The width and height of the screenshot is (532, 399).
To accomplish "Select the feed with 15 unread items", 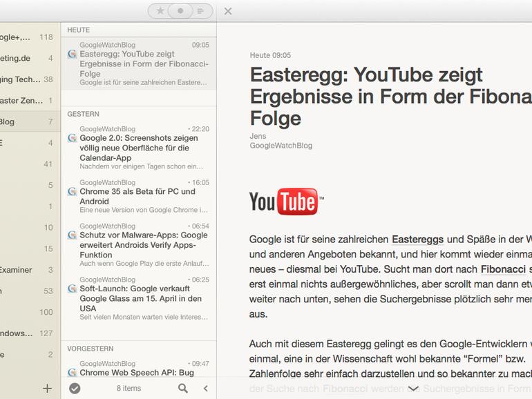I will pos(30,249).
